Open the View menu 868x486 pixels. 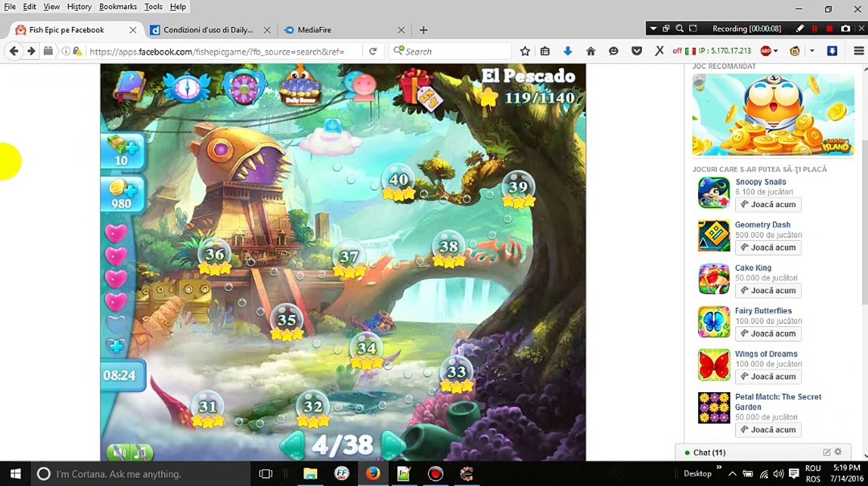coord(52,7)
